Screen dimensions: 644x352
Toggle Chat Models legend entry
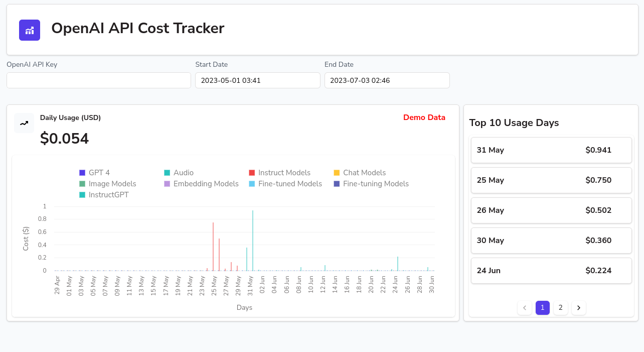[359, 173]
